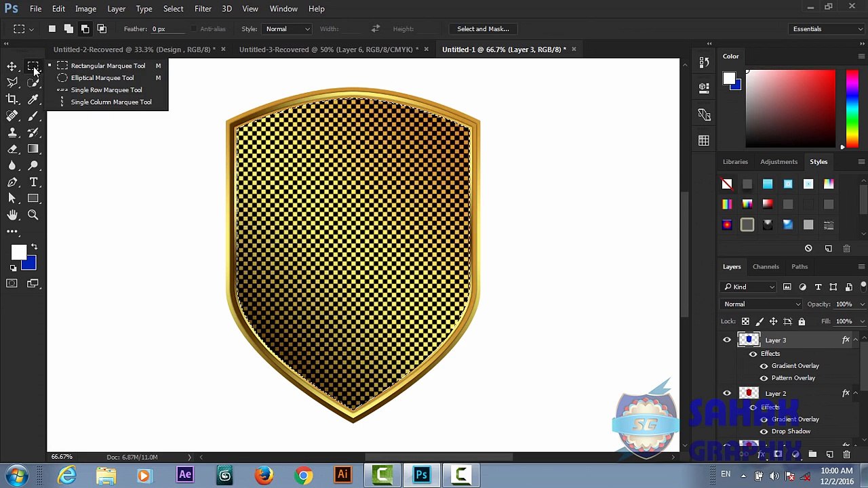Toggle the layer filter on/off switch

863,286
